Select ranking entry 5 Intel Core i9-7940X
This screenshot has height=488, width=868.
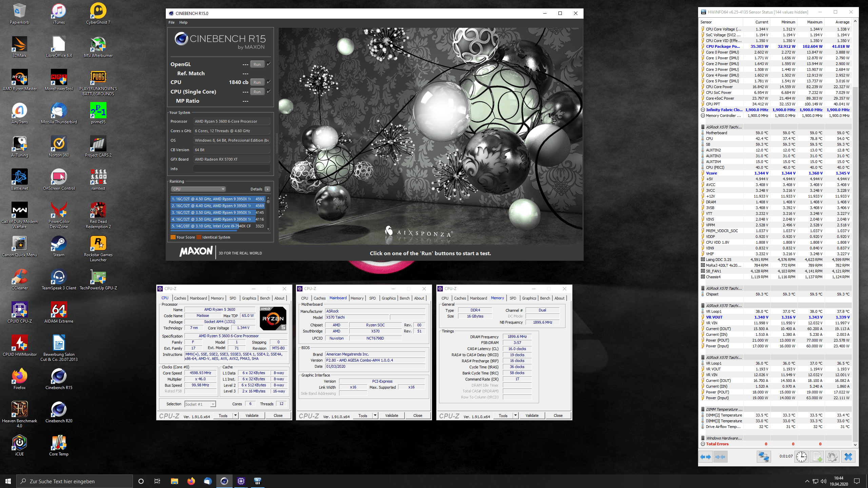click(x=218, y=226)
